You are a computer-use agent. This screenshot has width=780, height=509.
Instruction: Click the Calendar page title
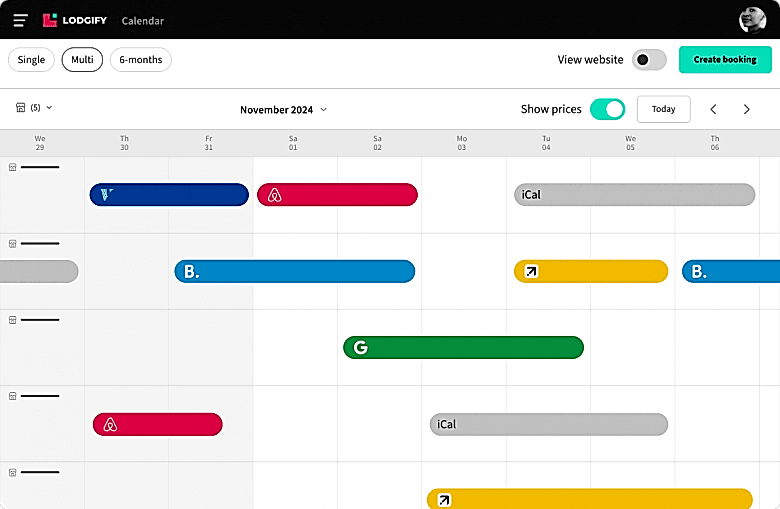point(143,21)
